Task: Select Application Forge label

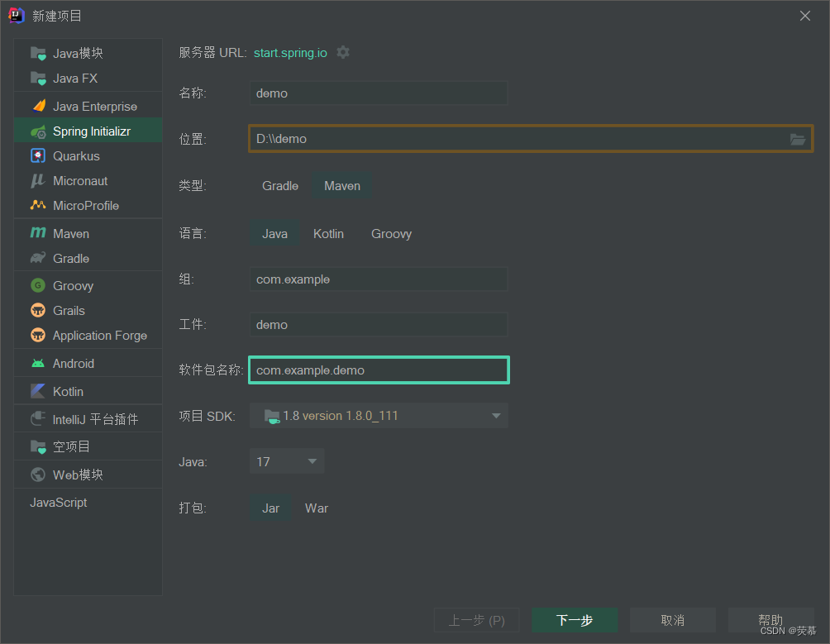Action: [100, 336]
